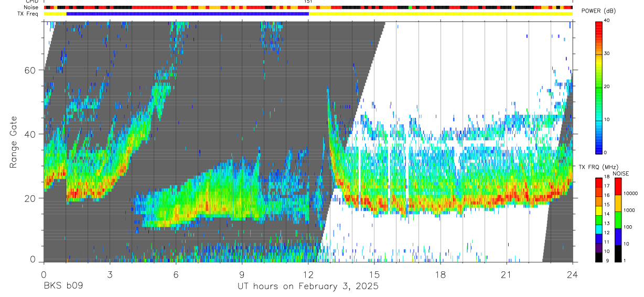
Task: Click UT hour tick label 15 on x-axis
Action: (x=374, y=274)
